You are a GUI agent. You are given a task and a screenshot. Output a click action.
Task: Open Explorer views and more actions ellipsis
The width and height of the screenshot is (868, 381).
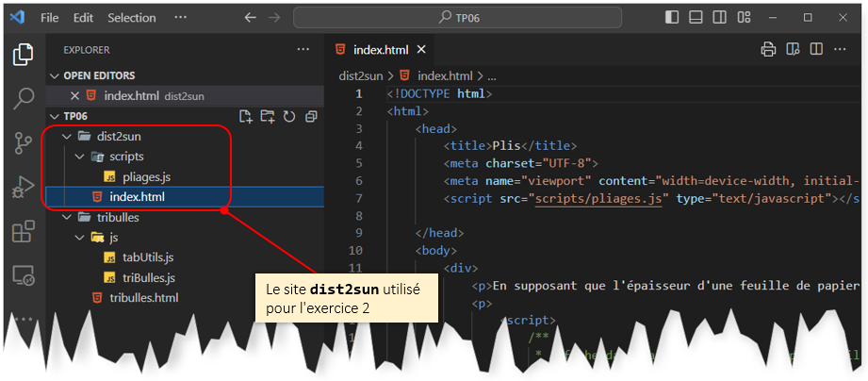(303, 49)
